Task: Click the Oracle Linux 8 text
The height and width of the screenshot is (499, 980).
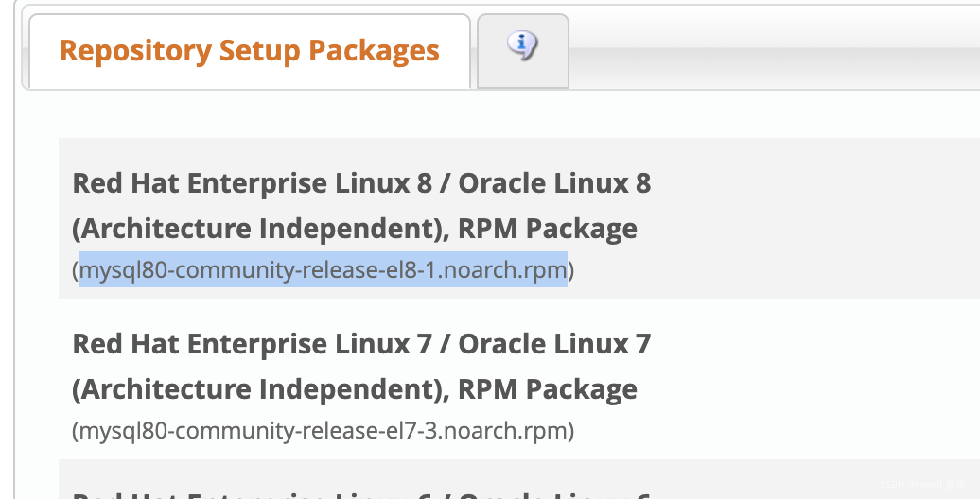Action: click(x=555, y=182)
